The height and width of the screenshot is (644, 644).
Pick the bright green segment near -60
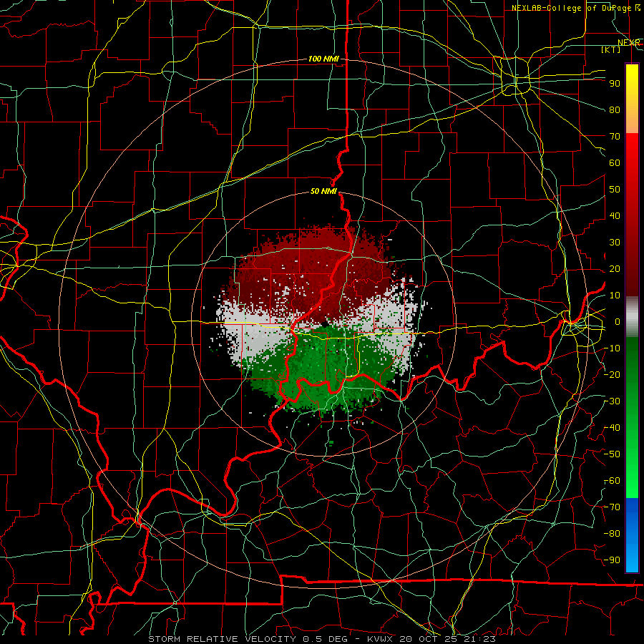[x=632, y=484]
